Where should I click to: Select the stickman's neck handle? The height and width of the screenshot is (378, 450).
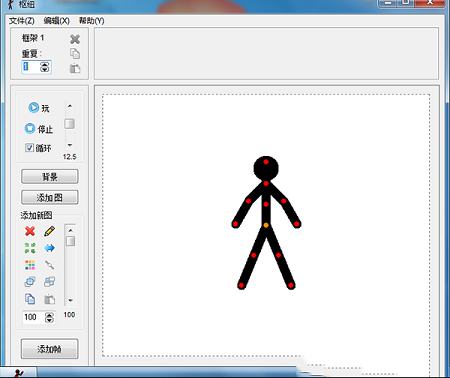pyautogui.click(x=266, y=184)
